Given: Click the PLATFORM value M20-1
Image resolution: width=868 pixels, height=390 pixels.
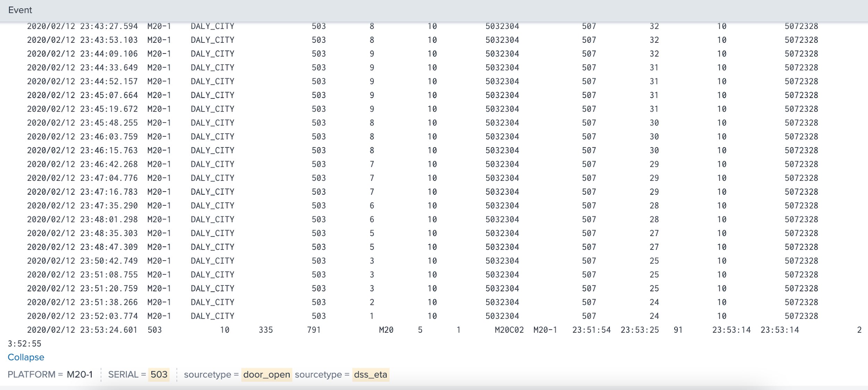Looking at the screenshot, I should [x=80, y=374].
